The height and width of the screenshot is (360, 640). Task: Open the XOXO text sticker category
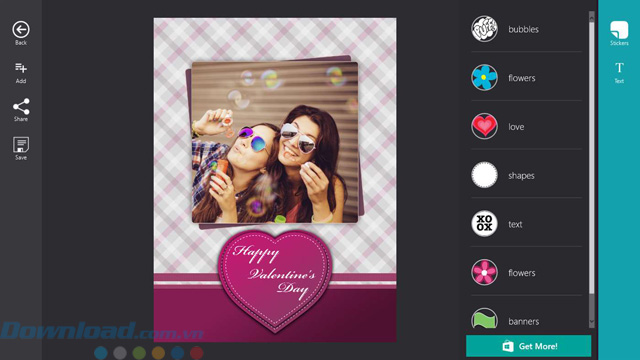click(x=526, y=224)
